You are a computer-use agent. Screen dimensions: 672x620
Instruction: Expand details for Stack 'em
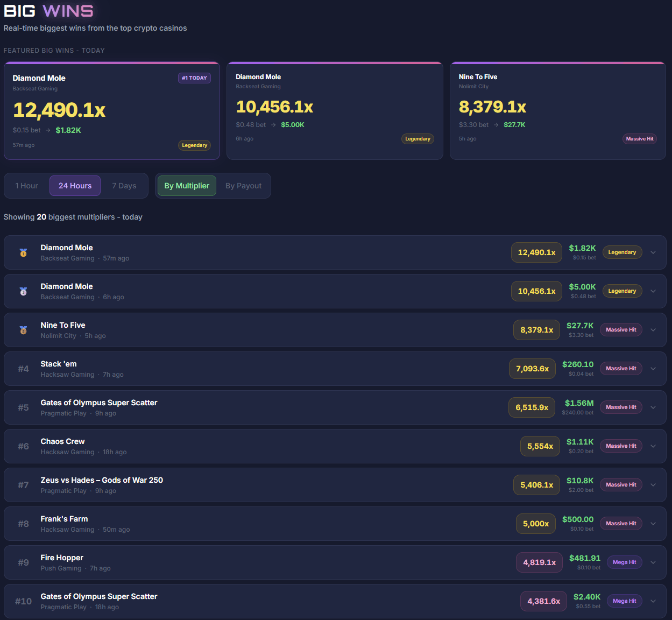(653, 369)
